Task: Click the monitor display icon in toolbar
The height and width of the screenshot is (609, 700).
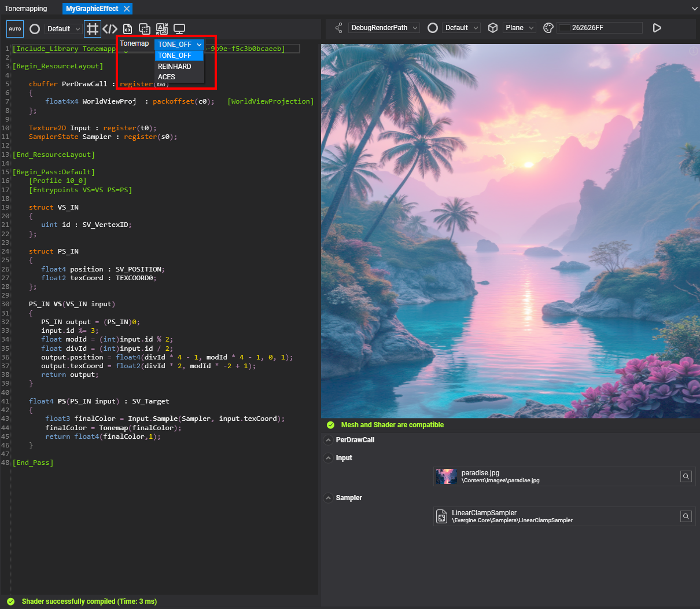Action: [179, 29]
